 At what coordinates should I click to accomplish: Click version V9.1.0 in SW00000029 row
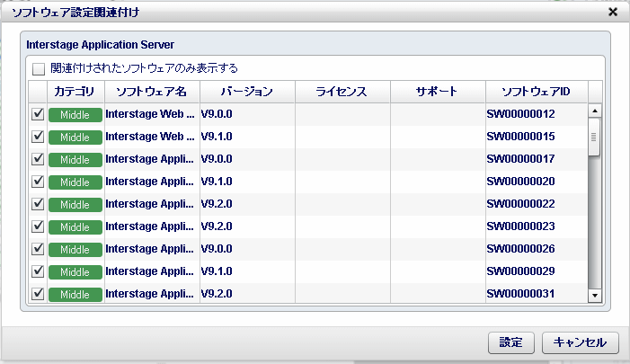(x=217, y=271)
